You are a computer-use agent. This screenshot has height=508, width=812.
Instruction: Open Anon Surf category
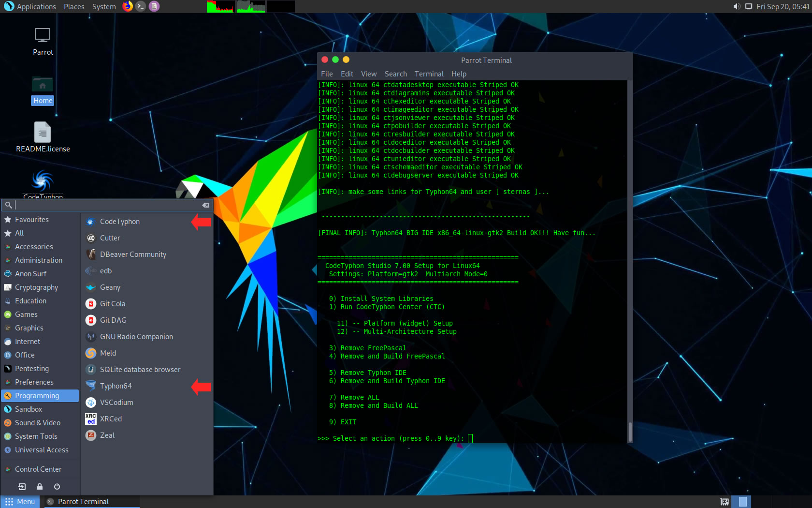[40, 274]
